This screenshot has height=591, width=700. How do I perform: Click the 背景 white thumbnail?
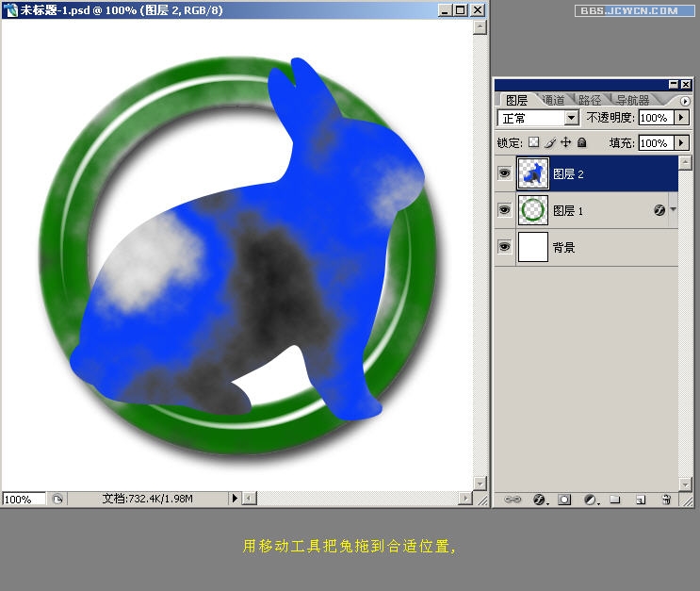click(x=533, y=247)
